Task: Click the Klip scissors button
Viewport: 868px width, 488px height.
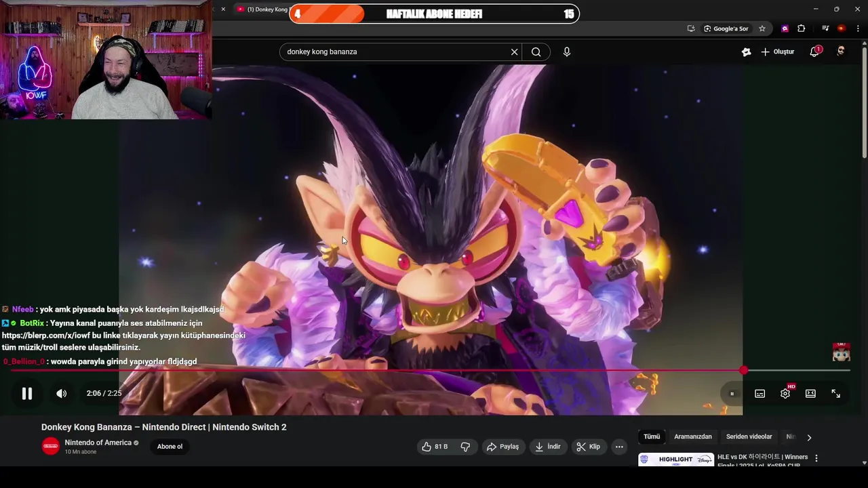Action: (x=588, y=447)
